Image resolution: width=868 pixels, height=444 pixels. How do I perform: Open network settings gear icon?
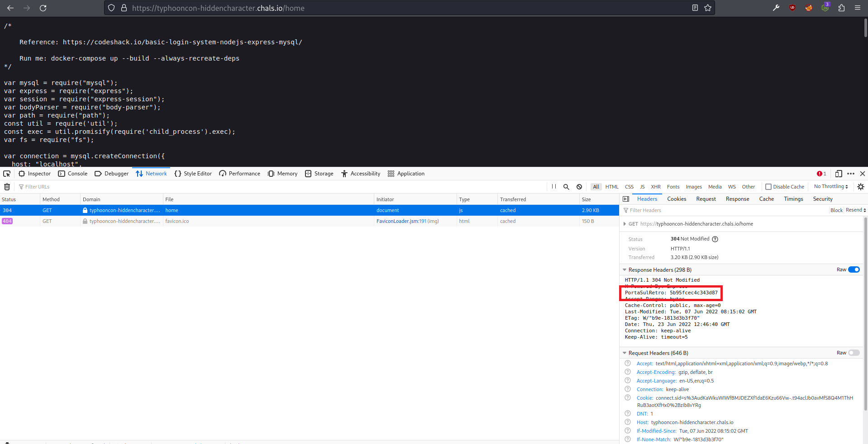pos(860,187)
